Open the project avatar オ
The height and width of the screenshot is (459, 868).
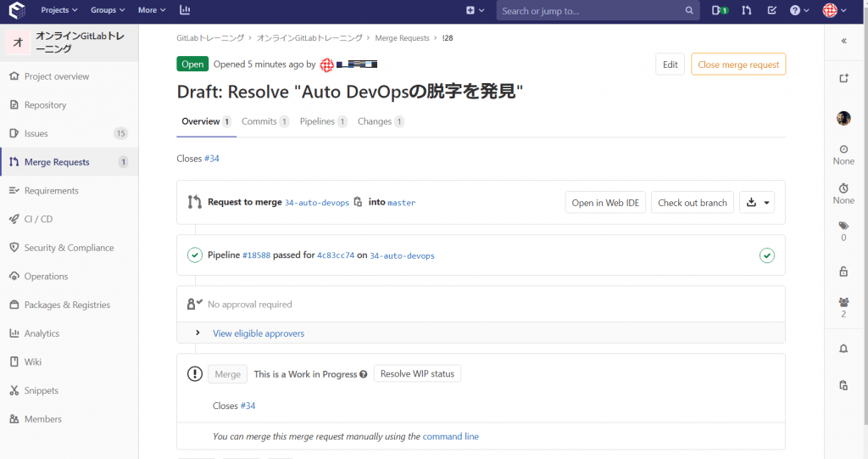point(18,42)
